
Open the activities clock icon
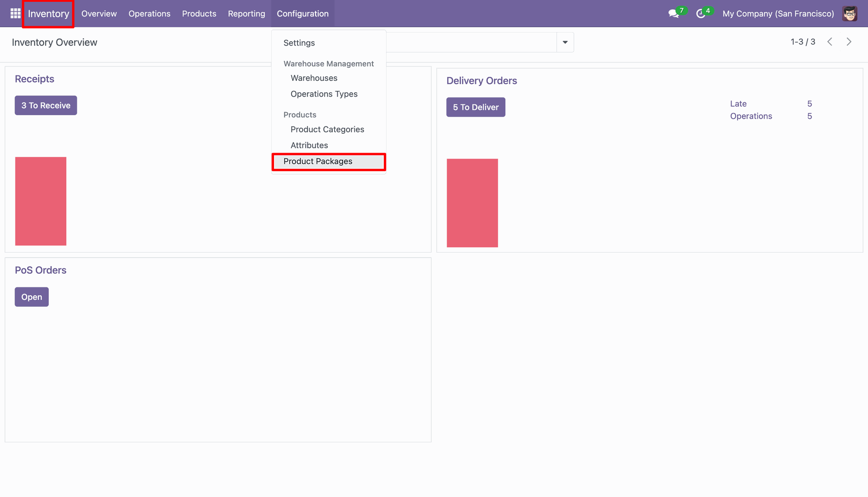pos(701,14)
